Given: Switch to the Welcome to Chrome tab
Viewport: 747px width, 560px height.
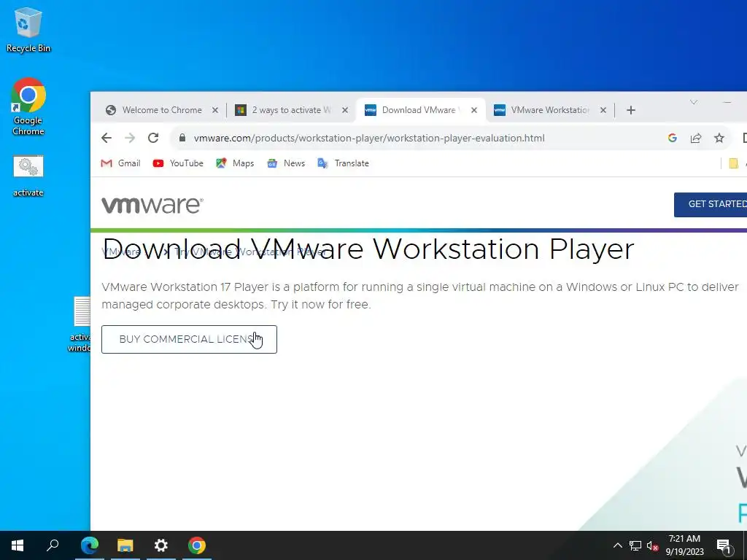Looking at the screenshot, I should click(161, 110).
